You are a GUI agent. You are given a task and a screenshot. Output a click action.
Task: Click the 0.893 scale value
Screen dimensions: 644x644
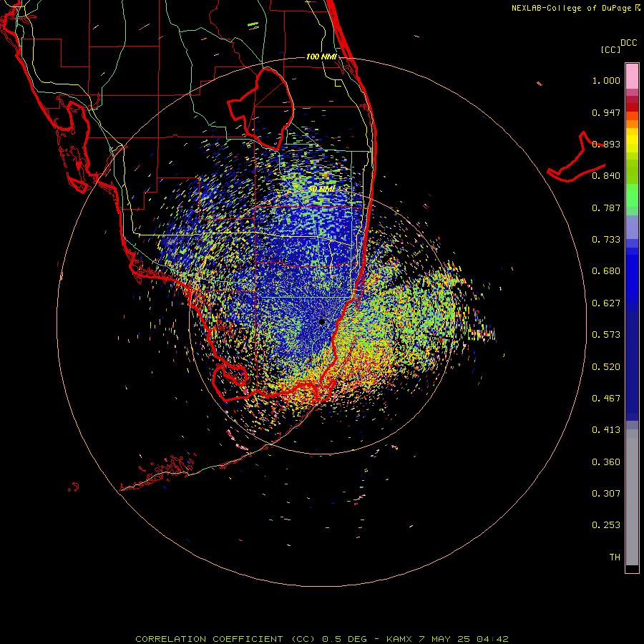(606, 144)
